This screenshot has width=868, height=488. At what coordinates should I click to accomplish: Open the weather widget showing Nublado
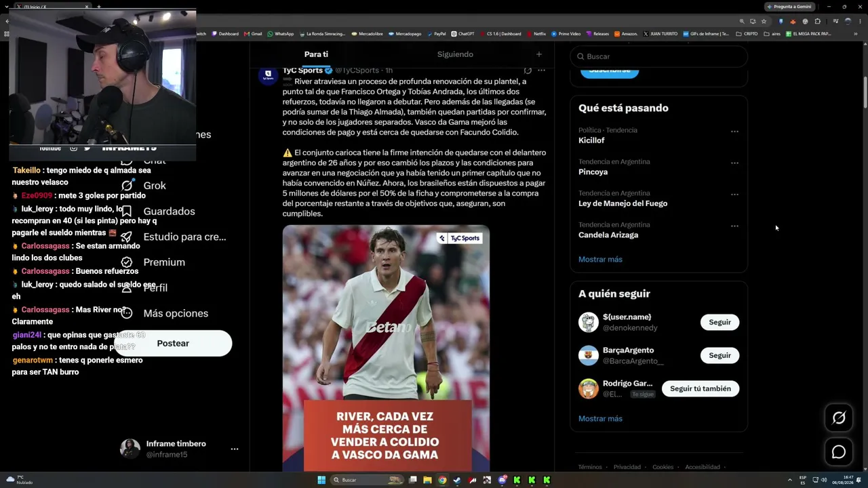click(19, 480)
